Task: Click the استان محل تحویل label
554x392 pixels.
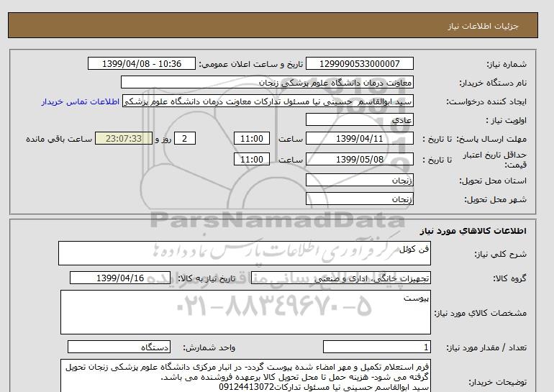Action: pos(493,181)
